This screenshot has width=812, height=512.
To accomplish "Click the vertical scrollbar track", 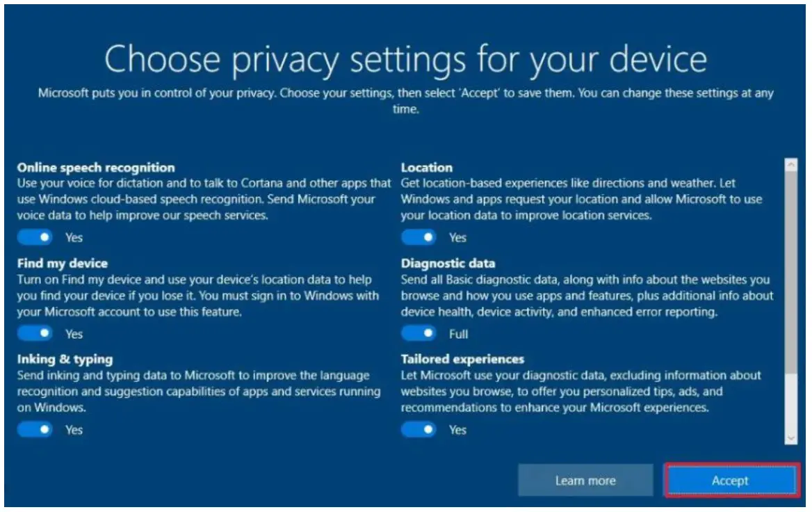I will coord(792,299).
